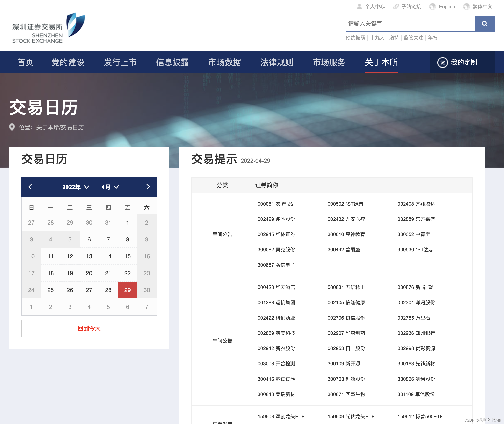
Task: Open the 预约披露 hot keyword link
Action: [355, 38]
